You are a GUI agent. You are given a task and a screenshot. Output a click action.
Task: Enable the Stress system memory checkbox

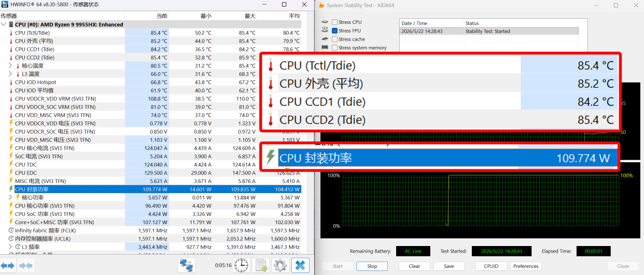pos(334,48)
